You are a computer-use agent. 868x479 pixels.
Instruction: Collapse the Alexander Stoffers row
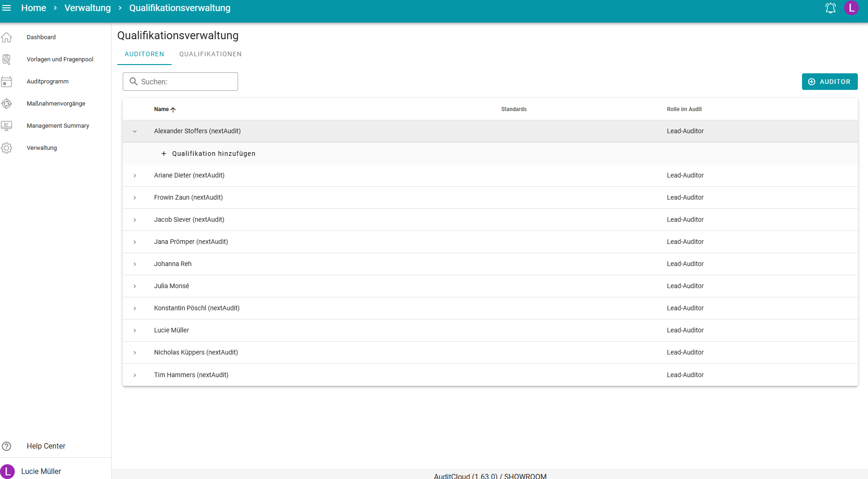(135, 131)
